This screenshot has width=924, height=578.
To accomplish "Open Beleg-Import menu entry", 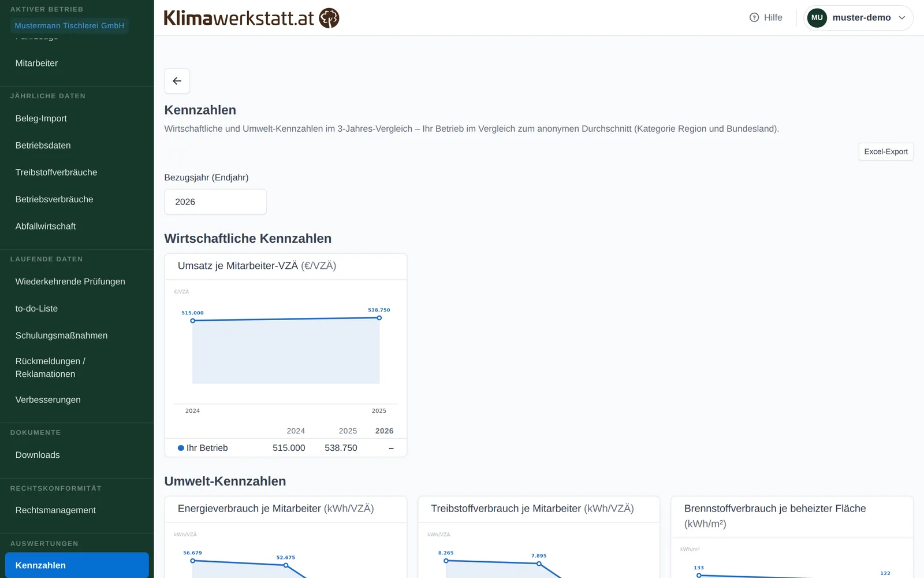I will (41, 118).
